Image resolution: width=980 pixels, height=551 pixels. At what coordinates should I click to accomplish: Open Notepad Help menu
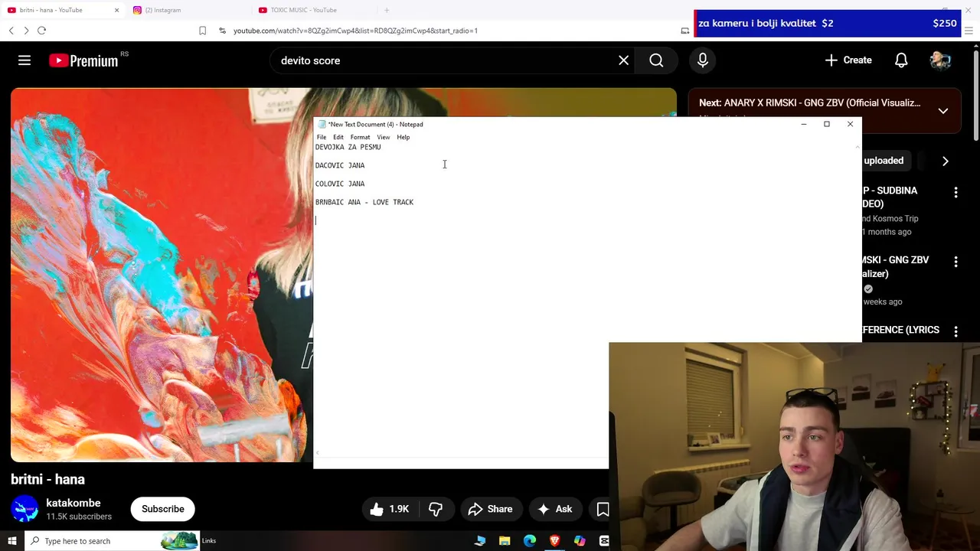[x=403, y=137]
